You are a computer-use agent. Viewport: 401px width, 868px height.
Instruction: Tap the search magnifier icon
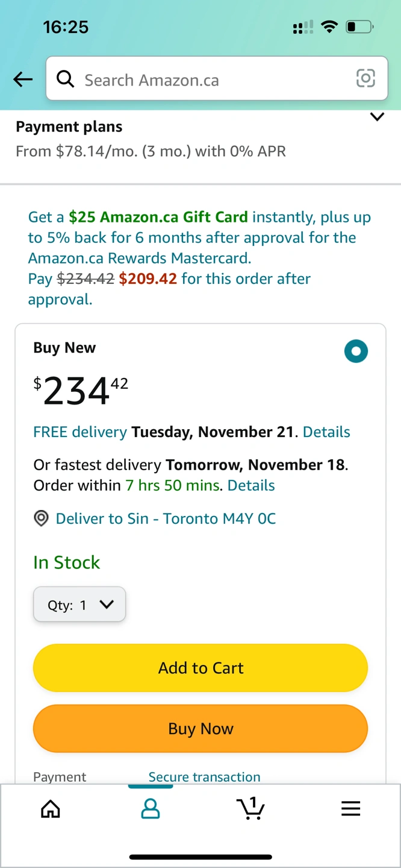point(65,79)
